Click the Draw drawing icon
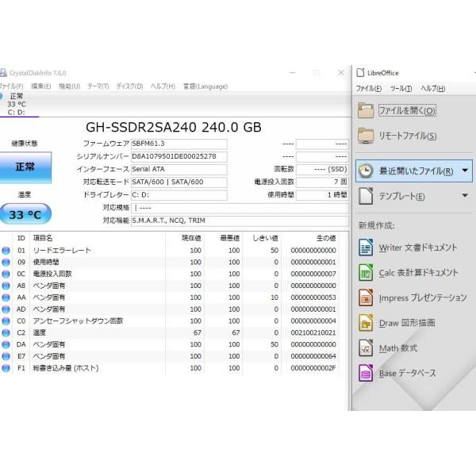The image size is (476, 476). pyautogui.click(x=366, y=323)
